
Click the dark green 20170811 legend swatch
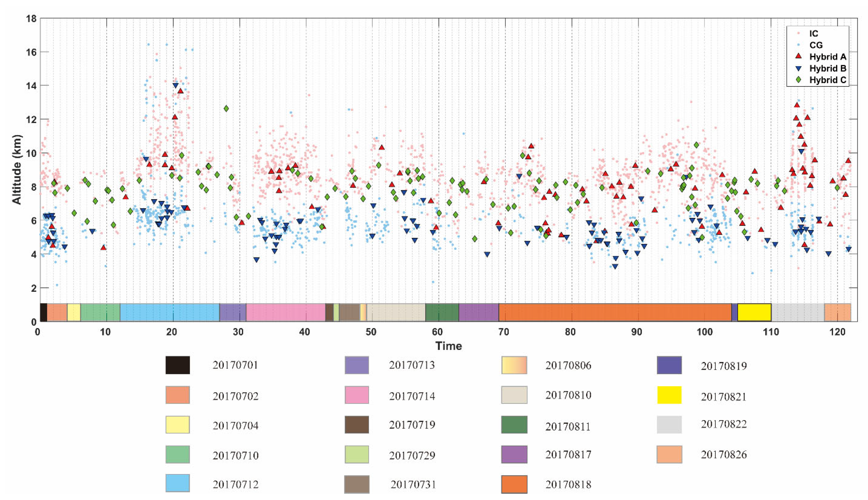click(514, 424)
